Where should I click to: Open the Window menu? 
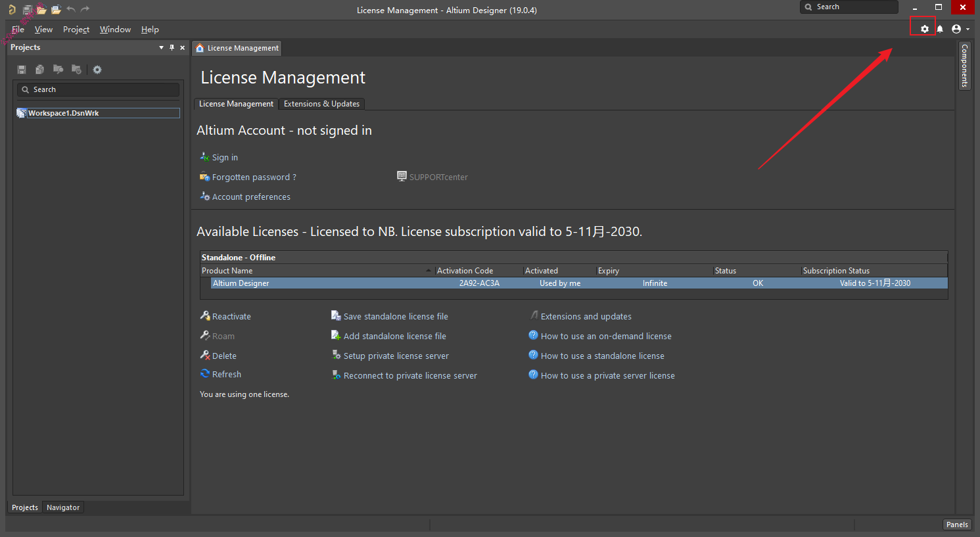pyautogui.click(x=115, y=30)
